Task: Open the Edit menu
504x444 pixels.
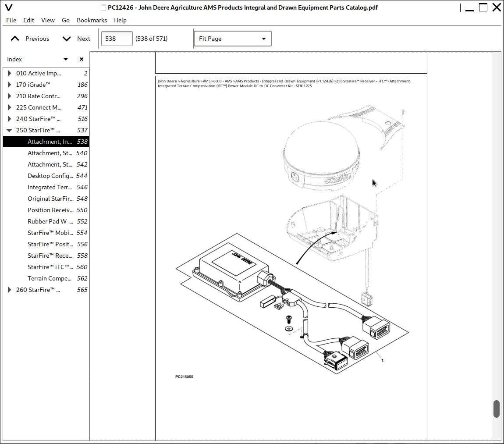Action: coord(28,20)
